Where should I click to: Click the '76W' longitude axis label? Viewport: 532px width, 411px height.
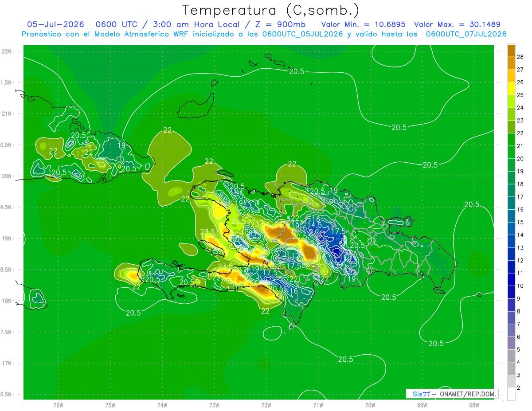pos(58,405)
